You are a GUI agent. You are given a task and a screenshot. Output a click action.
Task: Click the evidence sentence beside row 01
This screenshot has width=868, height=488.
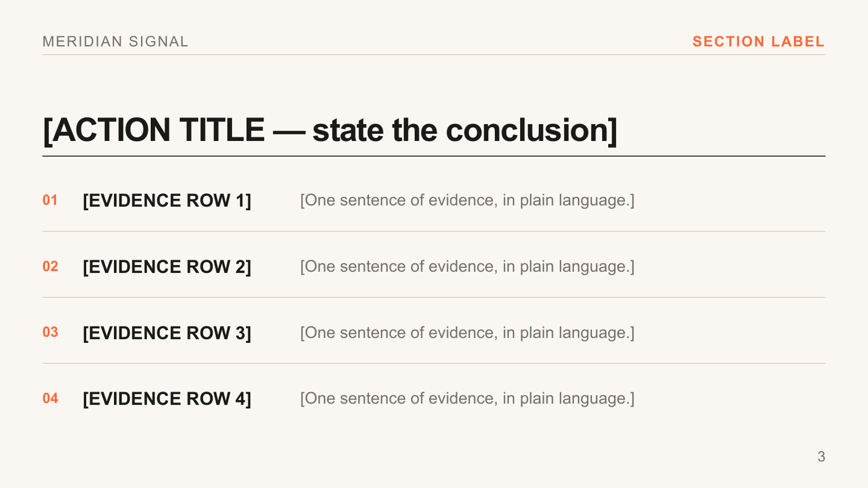click(x=467, y=201)
